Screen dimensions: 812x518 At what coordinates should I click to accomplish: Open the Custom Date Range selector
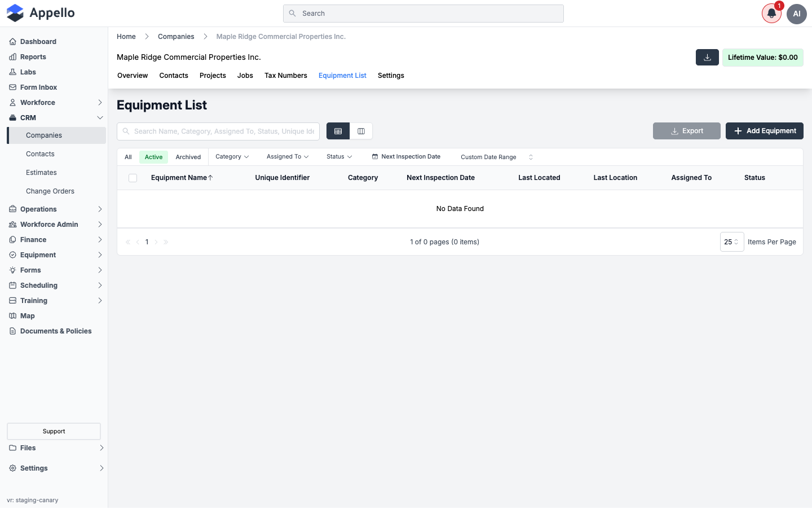tap(496, 157)
